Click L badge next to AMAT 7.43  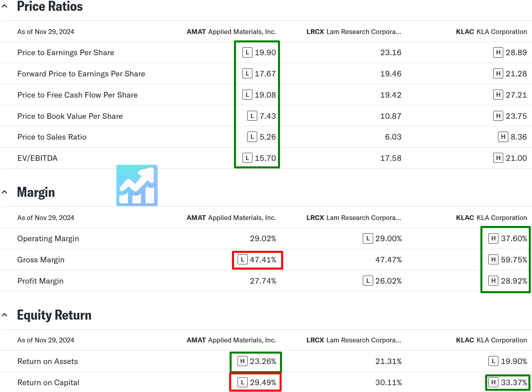click(252, 116)
